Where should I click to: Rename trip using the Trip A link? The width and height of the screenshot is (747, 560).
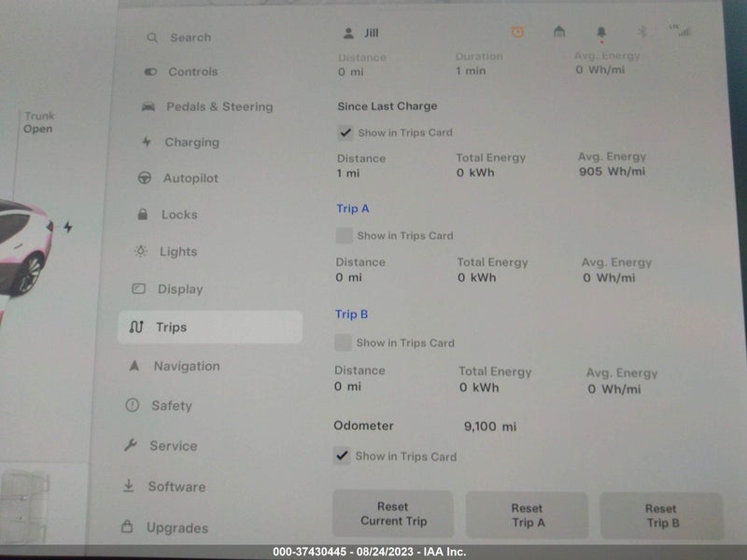click(353, 208)
